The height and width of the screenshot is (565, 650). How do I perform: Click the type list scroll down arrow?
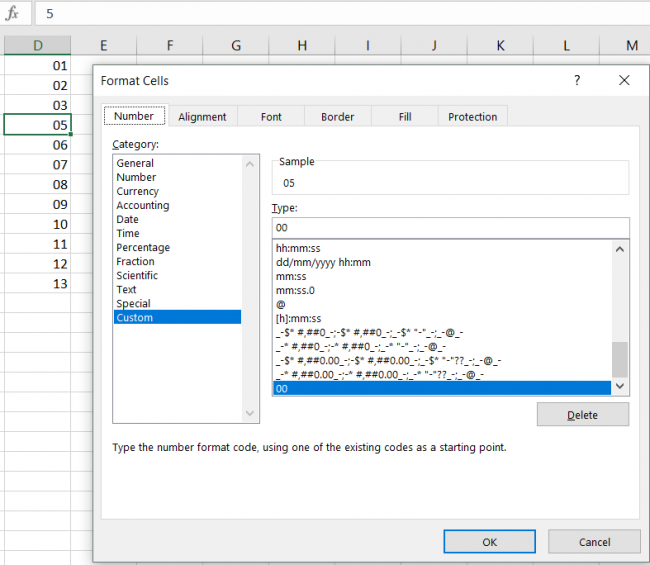(x=620, y=386)
